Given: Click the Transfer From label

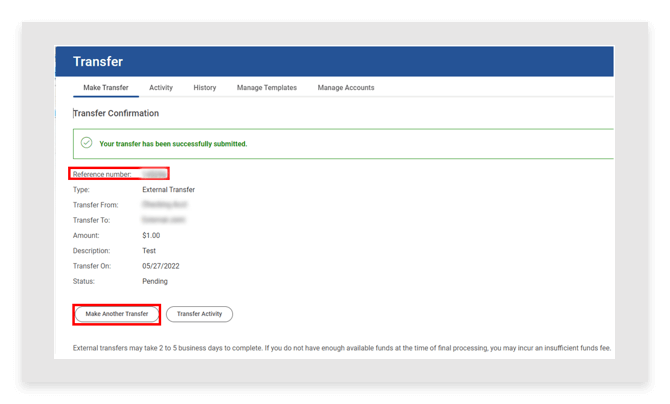Looking at the screenshot, I should pyautogui.click(x=95, y=205).
